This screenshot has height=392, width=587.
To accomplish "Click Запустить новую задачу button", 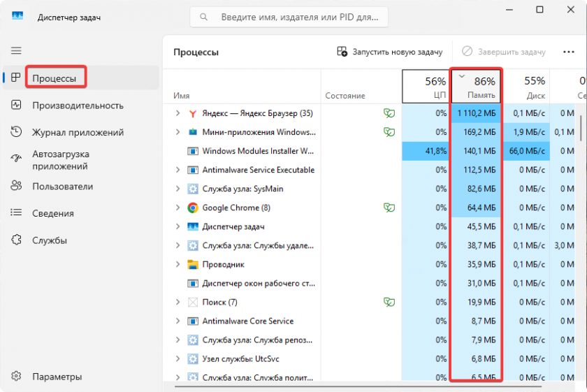I will click(390, 52).
